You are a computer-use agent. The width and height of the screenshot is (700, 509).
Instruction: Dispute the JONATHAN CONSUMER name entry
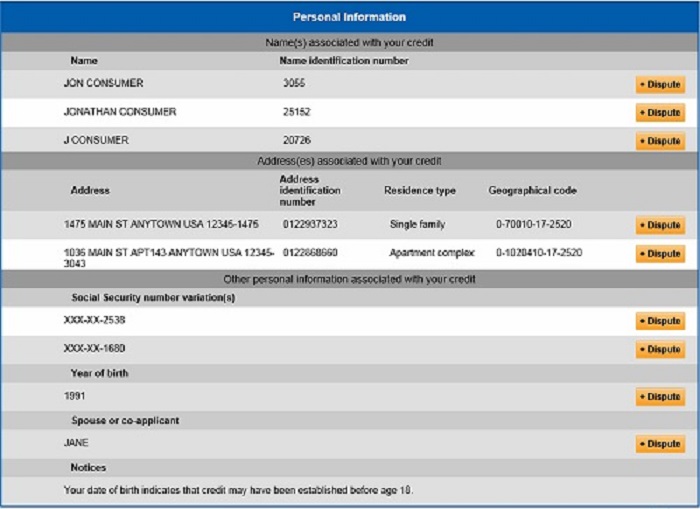[x=660, y=113]
